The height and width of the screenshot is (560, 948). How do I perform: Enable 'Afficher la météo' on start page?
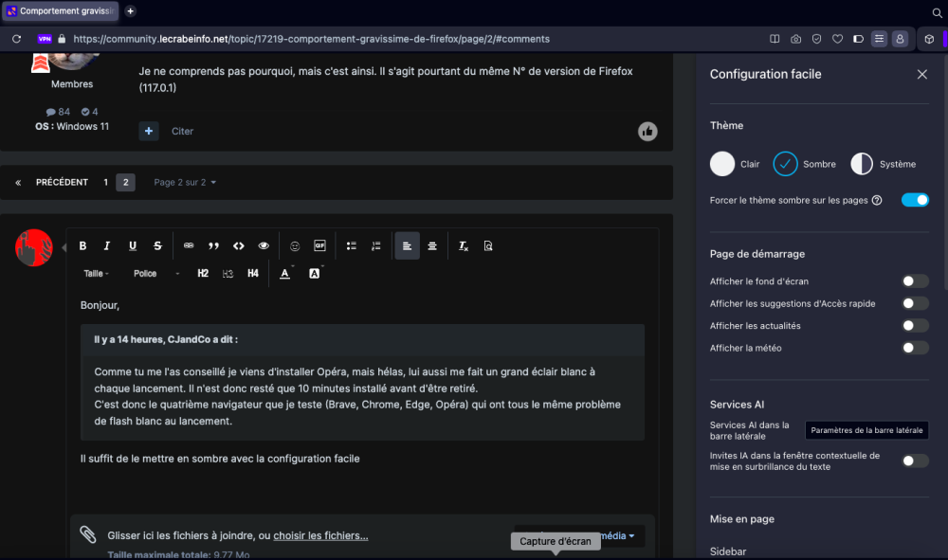click(x=915, y=348)
